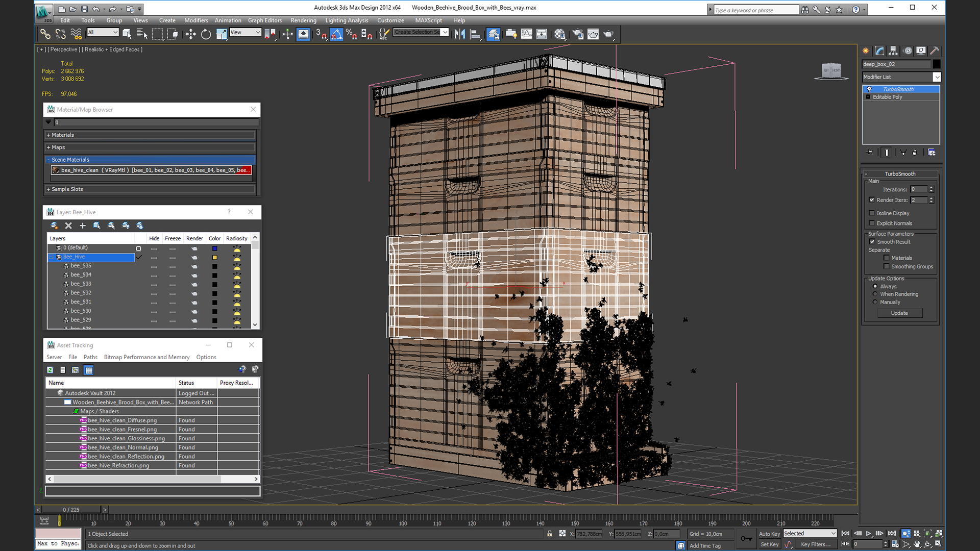The height and width of the screenshot is (551, 980).
Task: Select the When Rendering update option
Action: click(875, 294)
